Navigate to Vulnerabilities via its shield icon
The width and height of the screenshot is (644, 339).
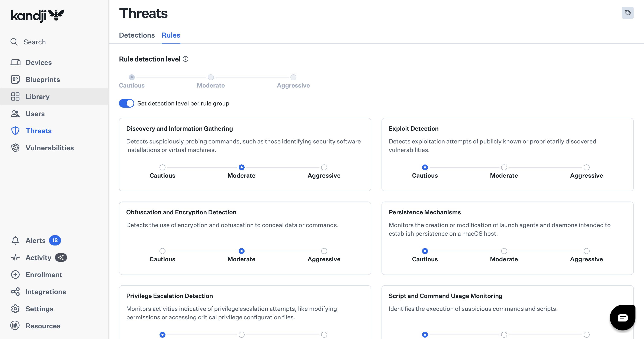click(15, 148)
